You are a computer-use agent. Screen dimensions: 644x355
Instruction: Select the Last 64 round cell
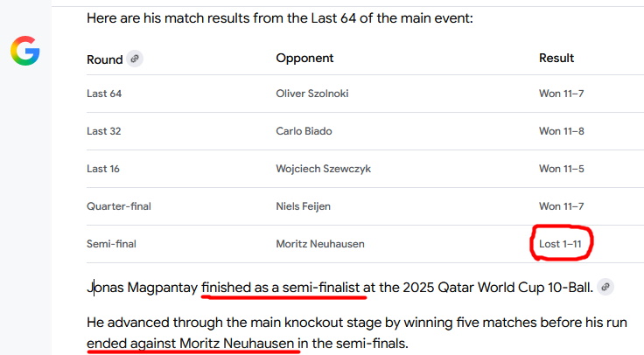coord(104,94)
